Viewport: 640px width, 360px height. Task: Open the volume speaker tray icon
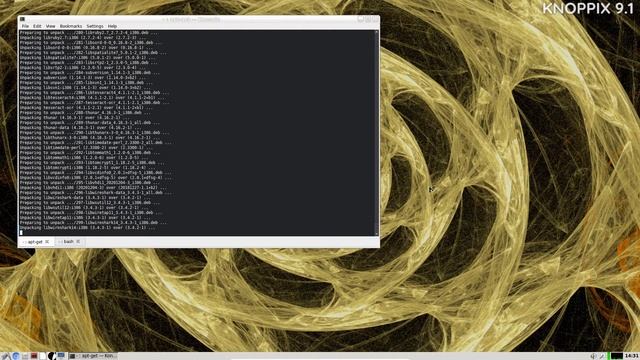(593, 356)
